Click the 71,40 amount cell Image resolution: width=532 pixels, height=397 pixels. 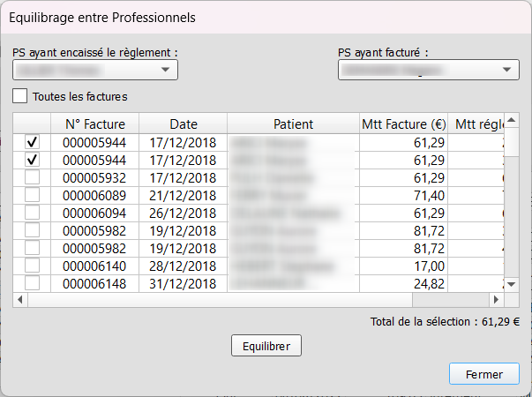point(402,195)
